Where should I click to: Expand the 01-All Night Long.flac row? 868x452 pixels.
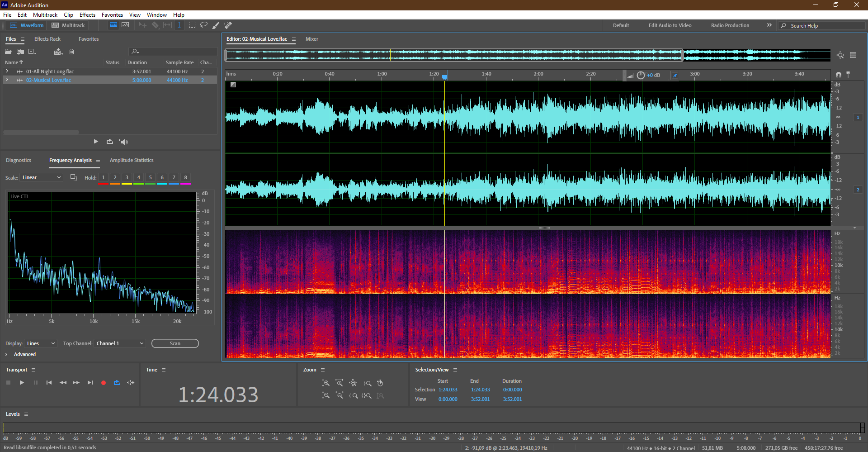point(7,71)
